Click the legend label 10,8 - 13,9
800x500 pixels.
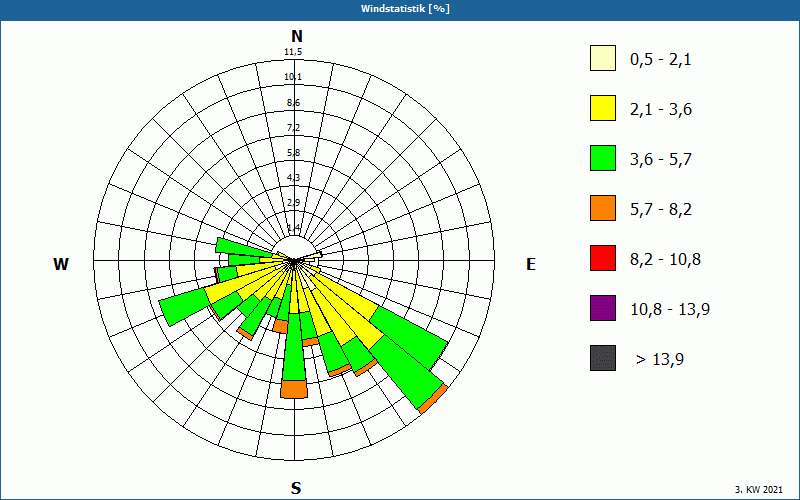pos(670,310)
